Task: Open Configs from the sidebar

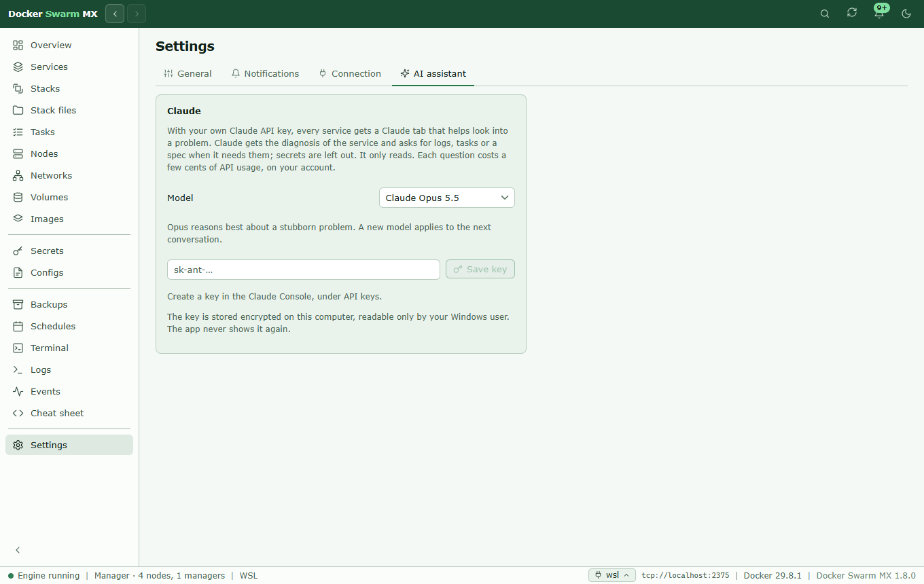Action: [x=69, y=273]
